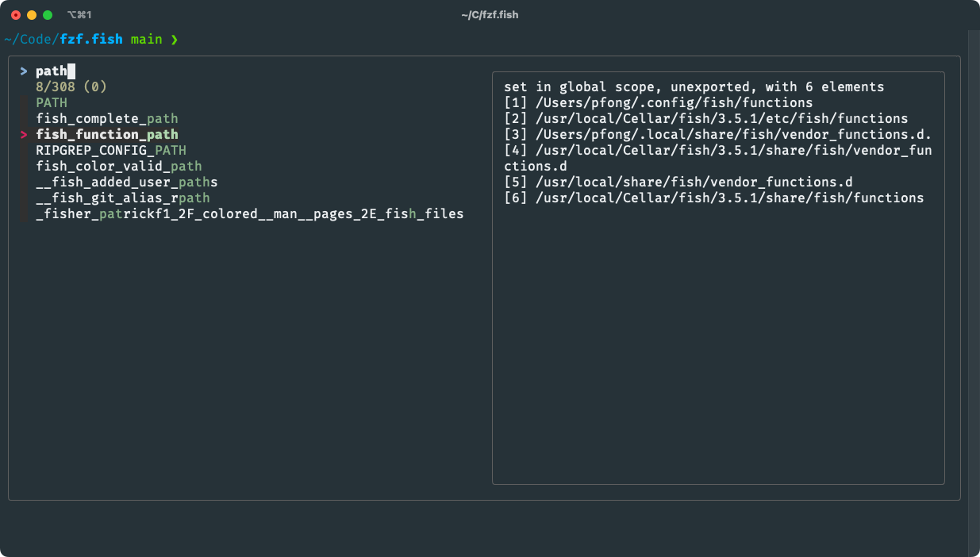Close the terminal window with the red button
980x557 pixels.
point(16,15)
